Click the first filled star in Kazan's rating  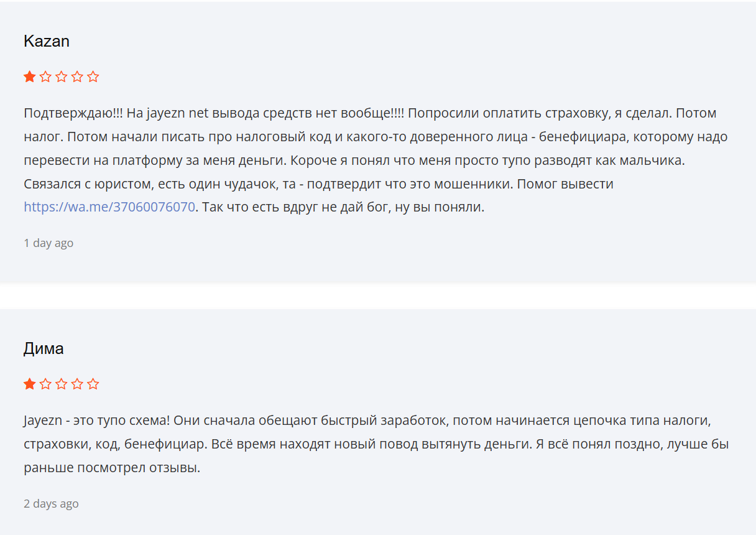click(x=29, y=77)
